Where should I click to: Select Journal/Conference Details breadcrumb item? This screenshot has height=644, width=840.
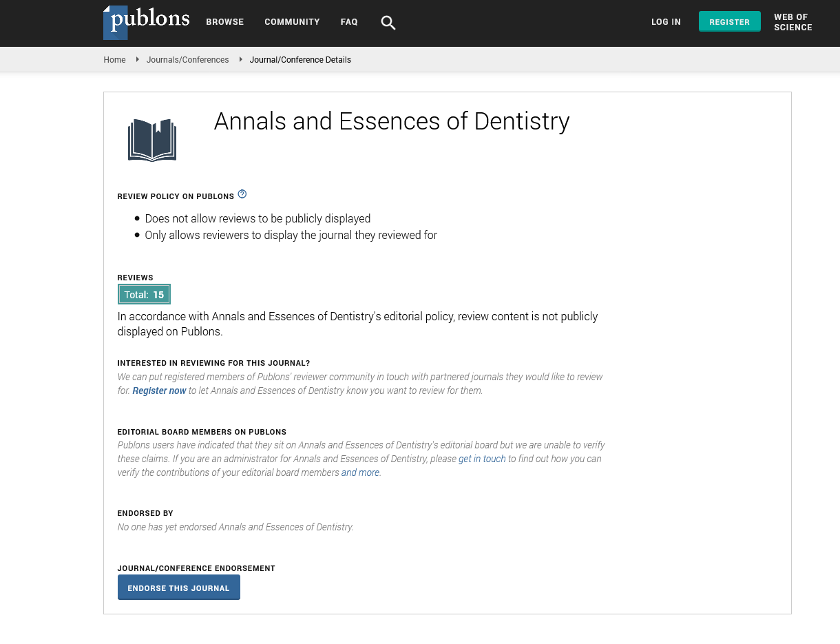(300, 60)
